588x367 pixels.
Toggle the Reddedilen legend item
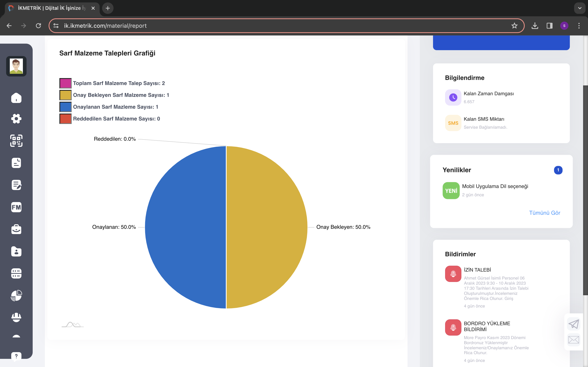(x=110, y=119)
